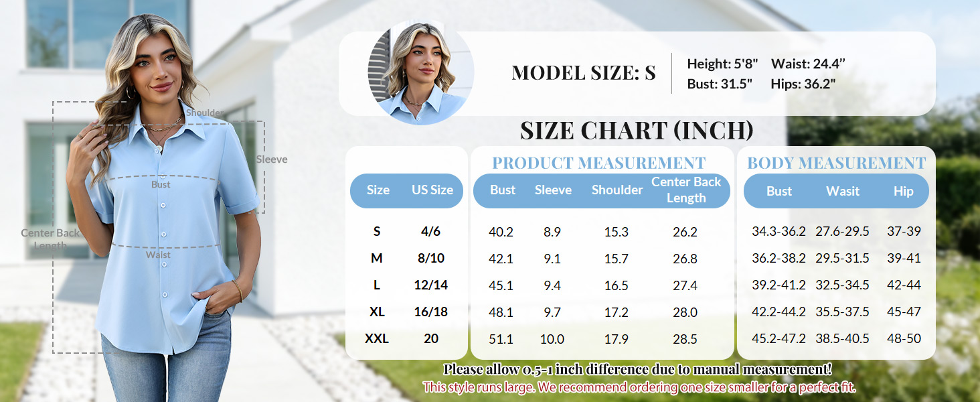Click the "8/10" US size cell
Viewport: 980px width, 402px height.
click(x=431, y=258)
